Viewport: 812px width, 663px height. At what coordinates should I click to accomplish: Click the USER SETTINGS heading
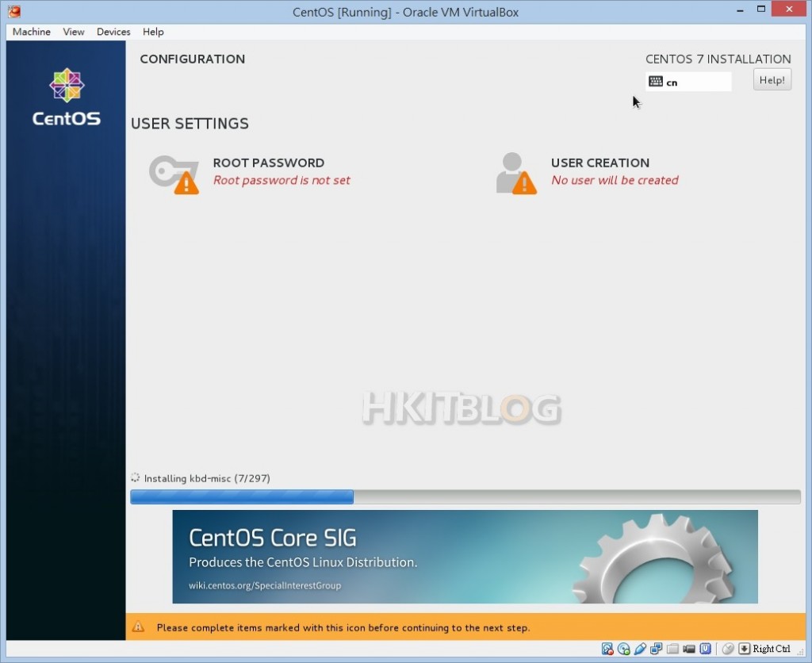click(x=190, y=123)
